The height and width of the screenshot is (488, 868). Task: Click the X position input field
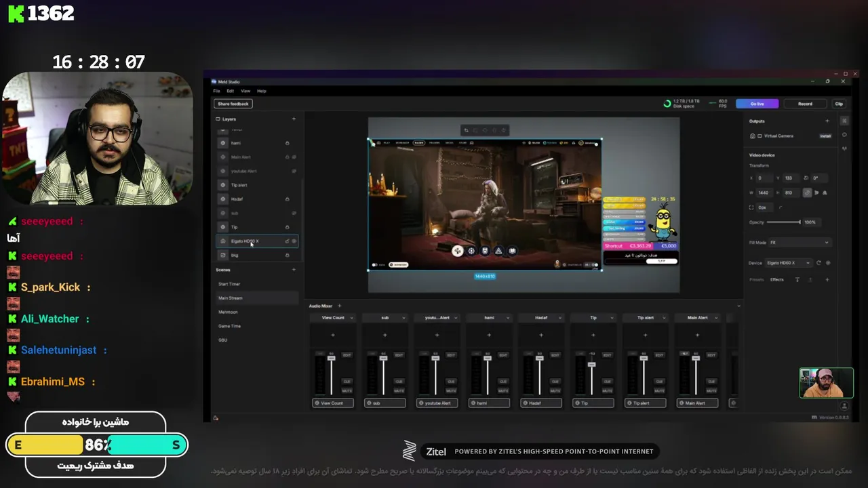click(x=764, y=178)
